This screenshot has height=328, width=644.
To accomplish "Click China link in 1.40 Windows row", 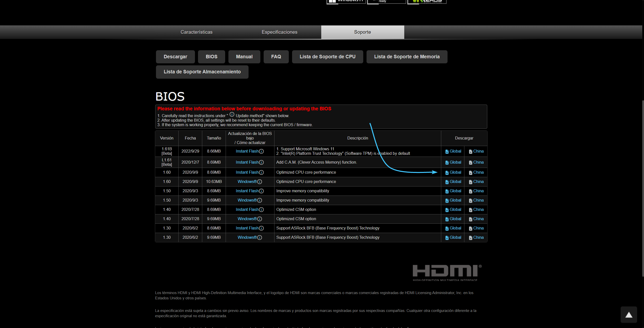I will 478,219.
